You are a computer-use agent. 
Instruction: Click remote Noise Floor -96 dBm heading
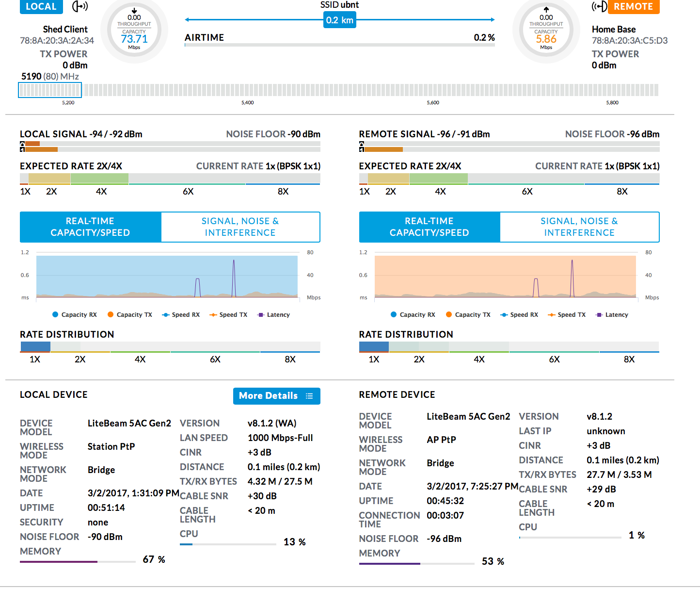pos(612,134)
